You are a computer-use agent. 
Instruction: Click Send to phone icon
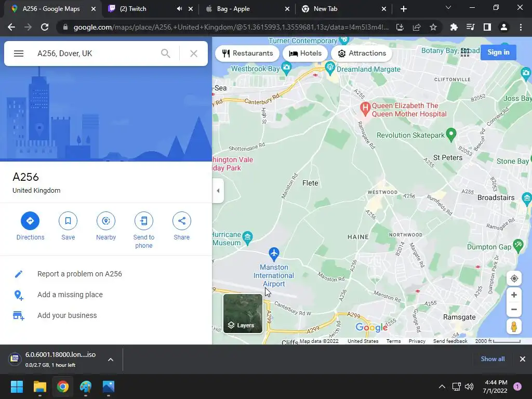point(144,221)
